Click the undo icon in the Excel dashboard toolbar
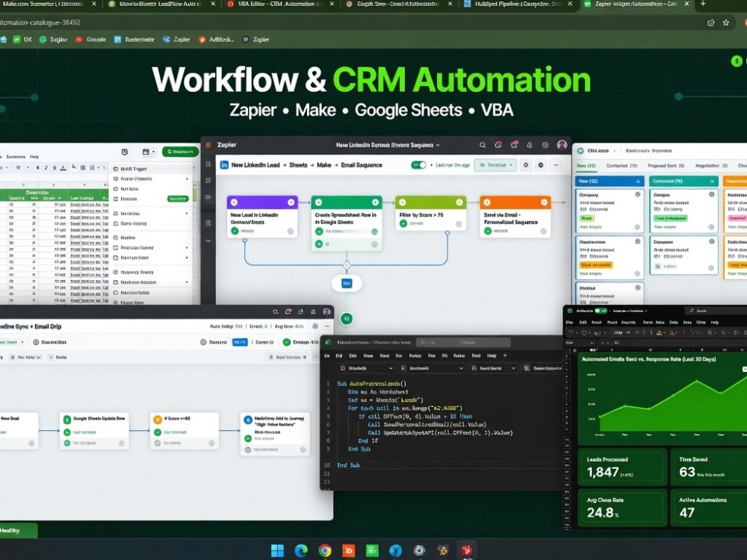The width and height of the screenshot is (747, 560). click(x=570, y=332)
